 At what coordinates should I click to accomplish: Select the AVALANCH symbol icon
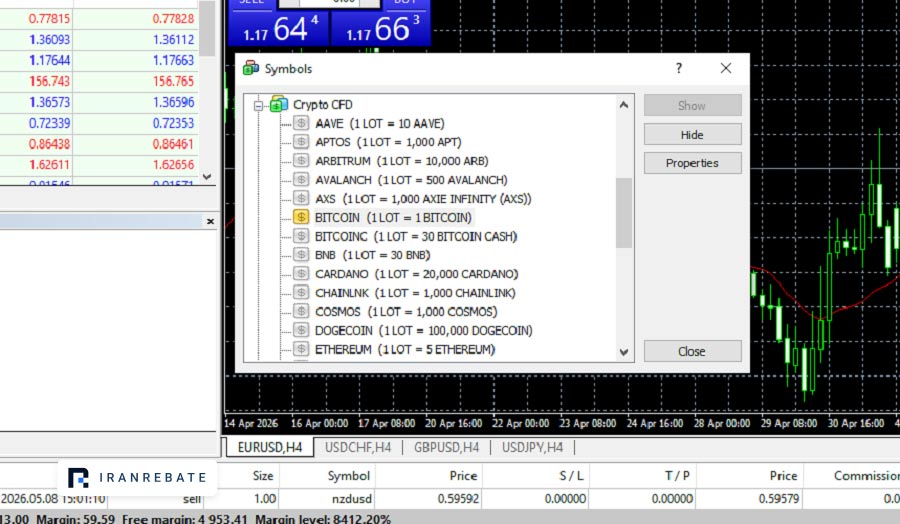(301, 180)
